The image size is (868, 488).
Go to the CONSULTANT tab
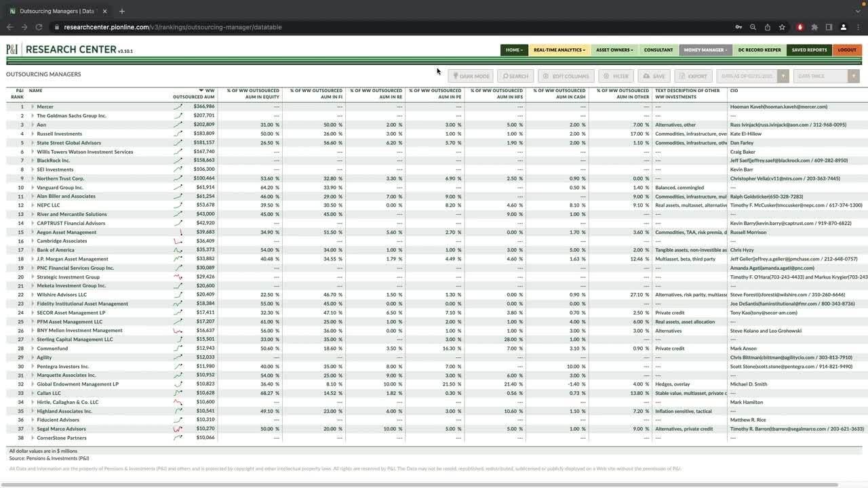click(658, 49)
